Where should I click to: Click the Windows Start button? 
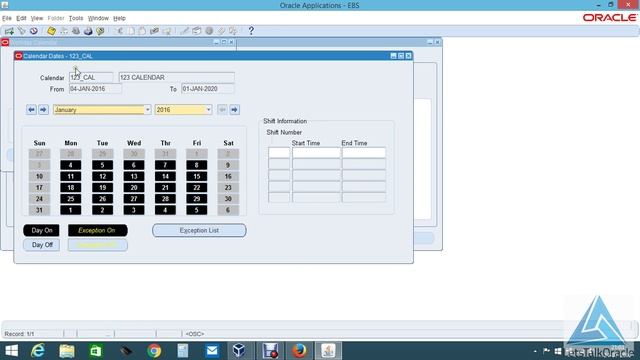pyautogui.click(x=11, y=351)
